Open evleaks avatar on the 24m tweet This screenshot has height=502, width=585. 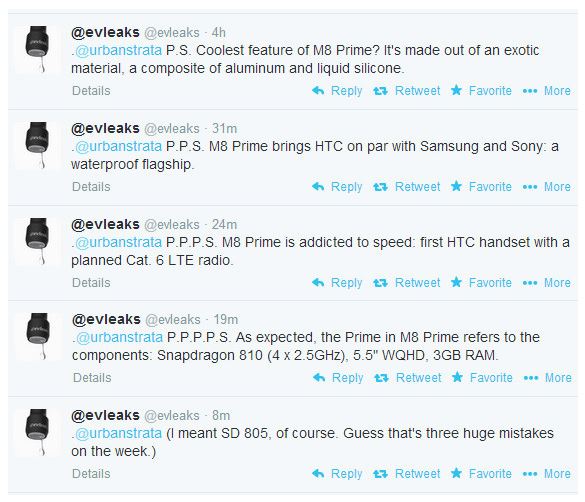pyautogui.click(x=37, y=241)
